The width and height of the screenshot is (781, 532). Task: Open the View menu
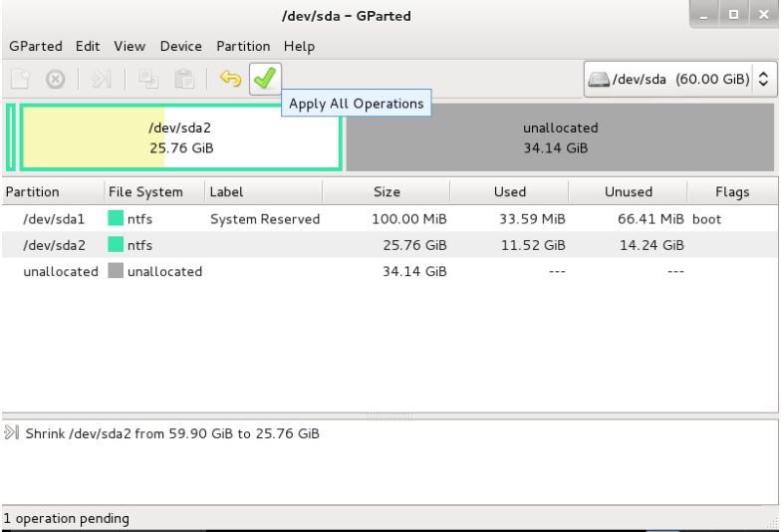click(130, 46)
